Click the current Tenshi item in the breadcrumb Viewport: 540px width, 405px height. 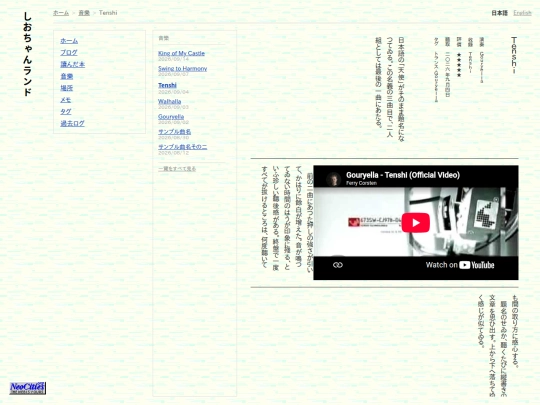pos(108,13)
